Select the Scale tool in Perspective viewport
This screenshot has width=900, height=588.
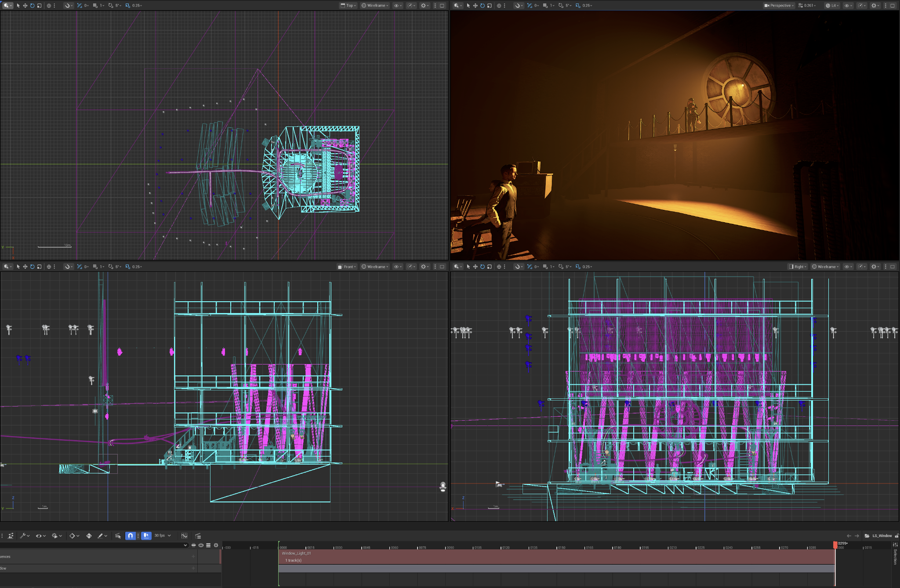point(489,6)
